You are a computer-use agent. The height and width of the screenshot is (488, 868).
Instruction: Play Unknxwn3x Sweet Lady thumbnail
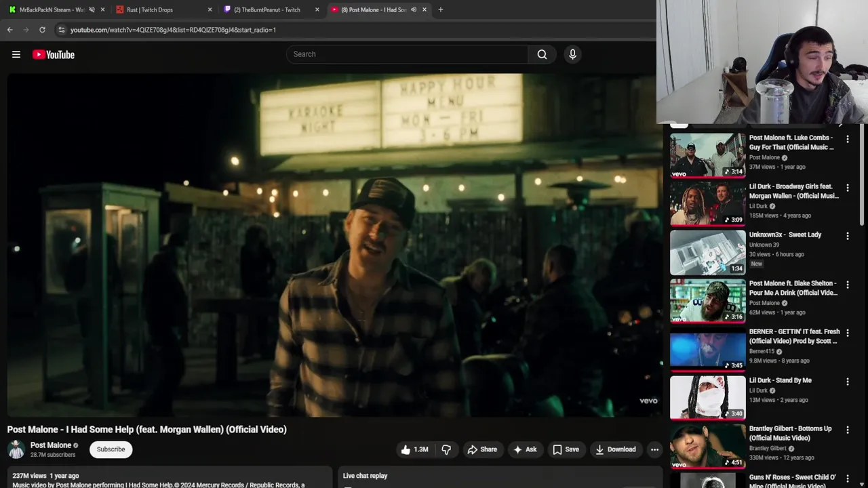coord(707,252)
